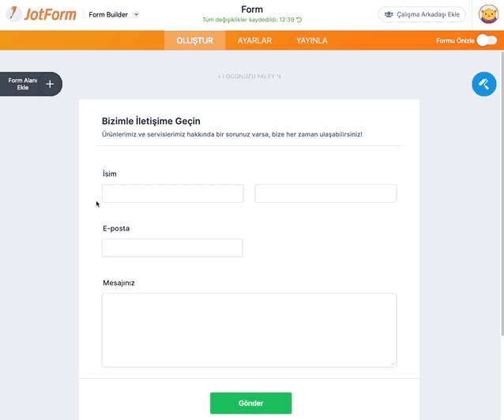Screen dimensions: 504x420
Task: Click the first İsim input field
Action: coord(172,193)
